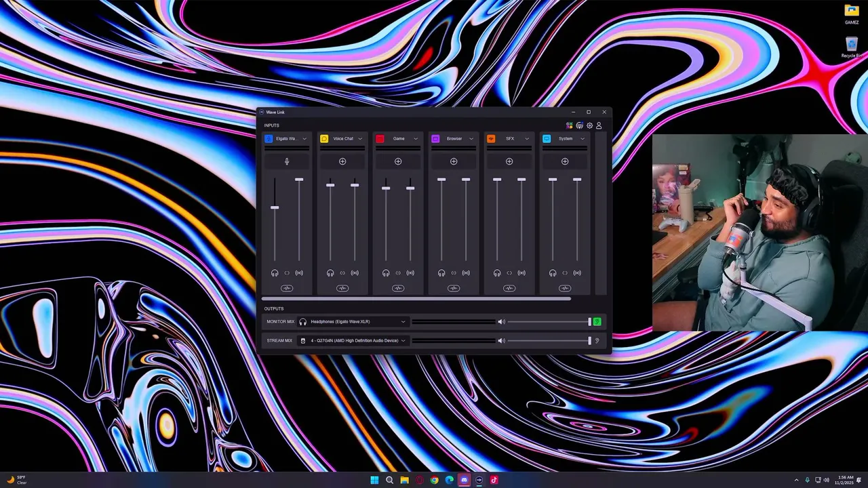Toggle headphone monitor mute on Game channel
868x488 pixels.
pos(386,272)
